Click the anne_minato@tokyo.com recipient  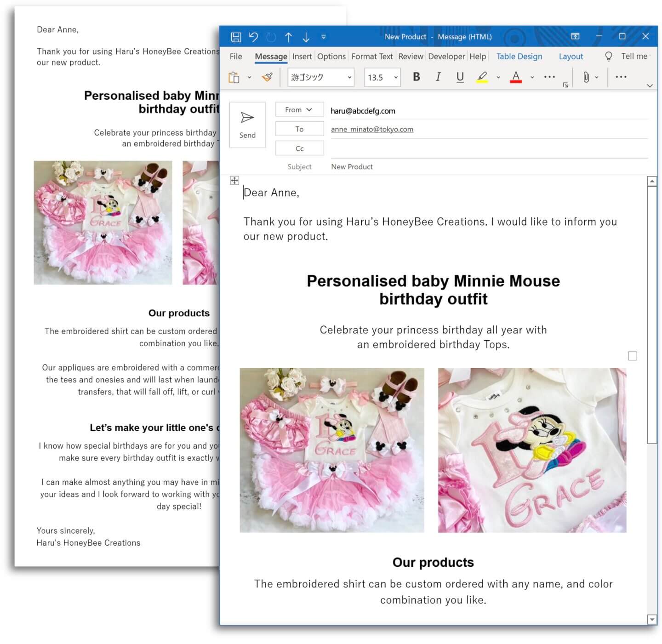pyautogui.click(x=372, y=129)
